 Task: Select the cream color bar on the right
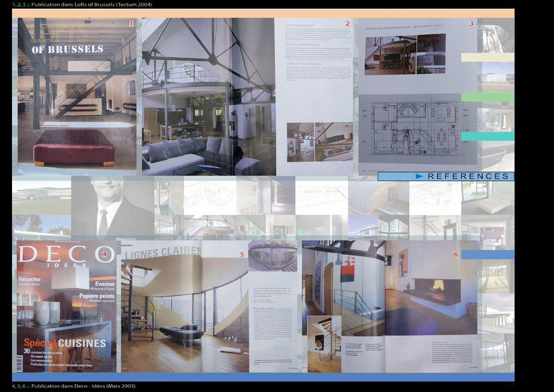click(488, 57)
